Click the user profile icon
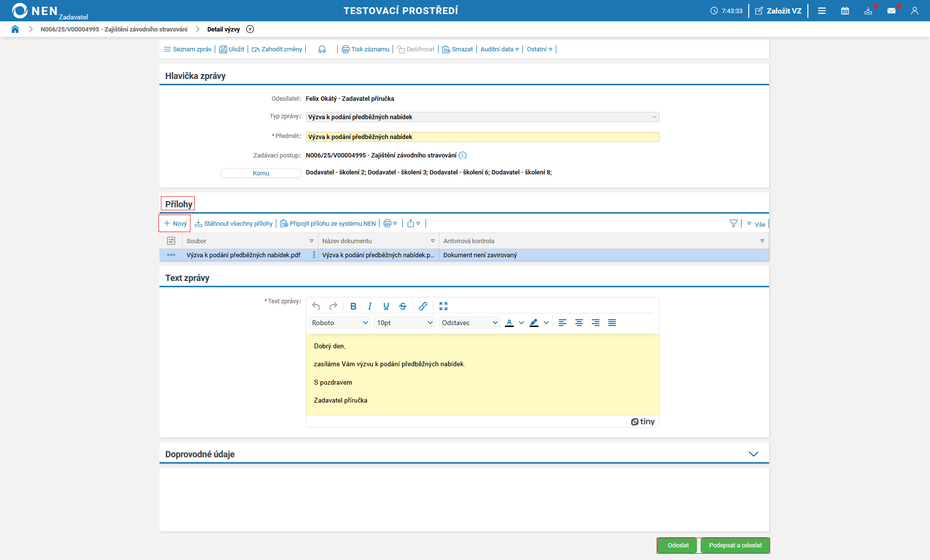 [x=914, y=11]
